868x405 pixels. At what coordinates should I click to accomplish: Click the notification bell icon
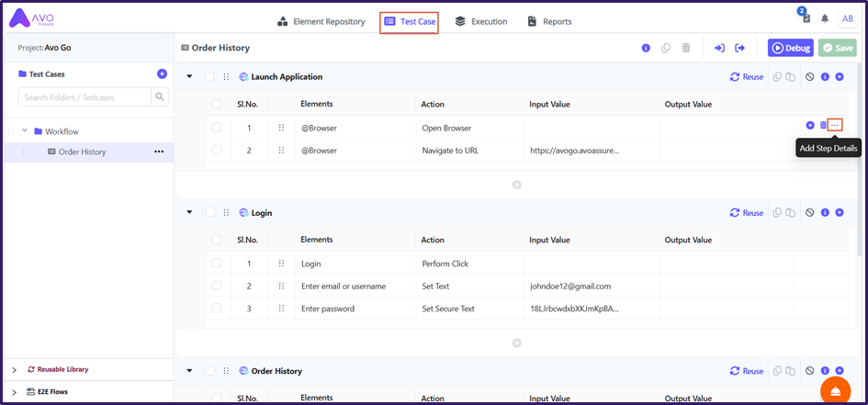pyautogui.click(x=825, y=18)
